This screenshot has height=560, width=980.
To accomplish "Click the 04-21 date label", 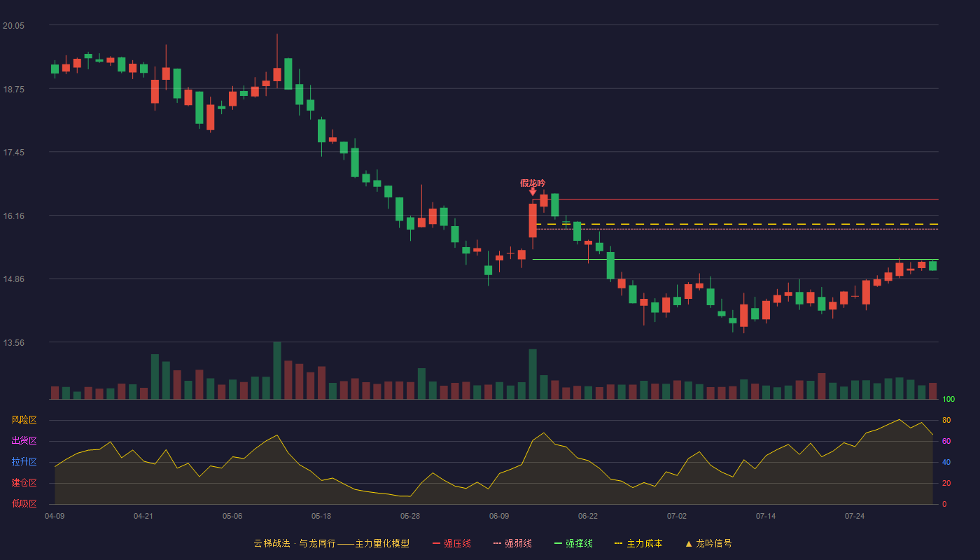I will pyautogui.click(x=143, y=516).
